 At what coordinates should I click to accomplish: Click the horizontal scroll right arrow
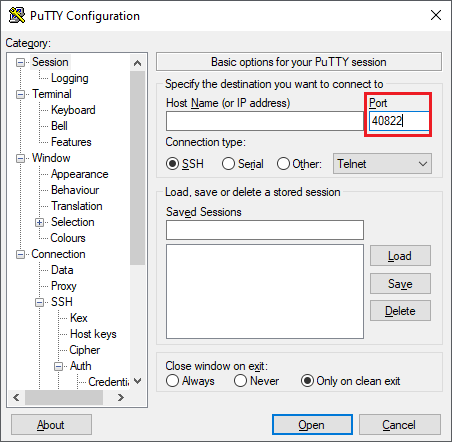pyautogui.click(x=121, y=397)
